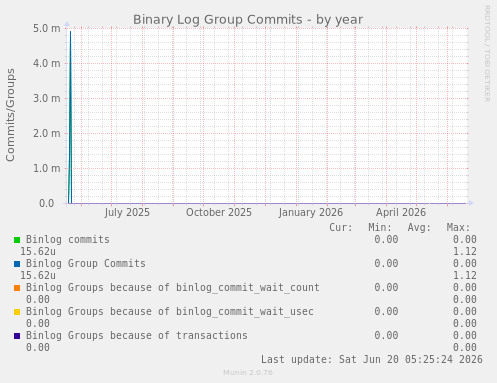497x383 pixels.
Task: Click the 'April 2026' x-axis label
Action: click(x=401, y=212)
